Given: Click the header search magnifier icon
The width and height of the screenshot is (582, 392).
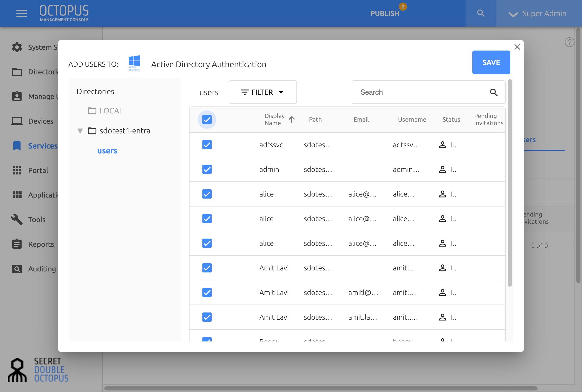Looking at the screenshot, I should (481, 13).
